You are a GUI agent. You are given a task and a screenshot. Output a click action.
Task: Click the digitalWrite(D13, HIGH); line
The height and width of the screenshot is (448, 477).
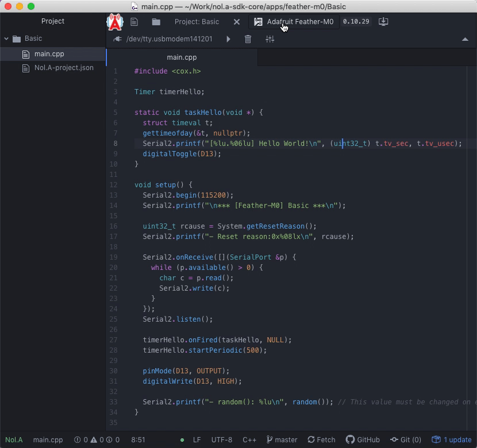pyautogui.click(x=193, y=381)
